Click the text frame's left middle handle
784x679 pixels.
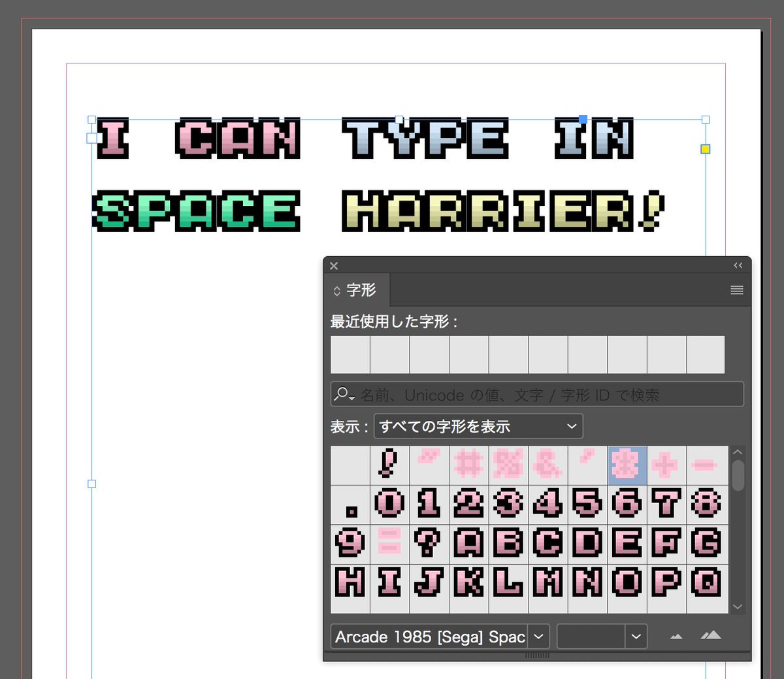click(91, 484)
